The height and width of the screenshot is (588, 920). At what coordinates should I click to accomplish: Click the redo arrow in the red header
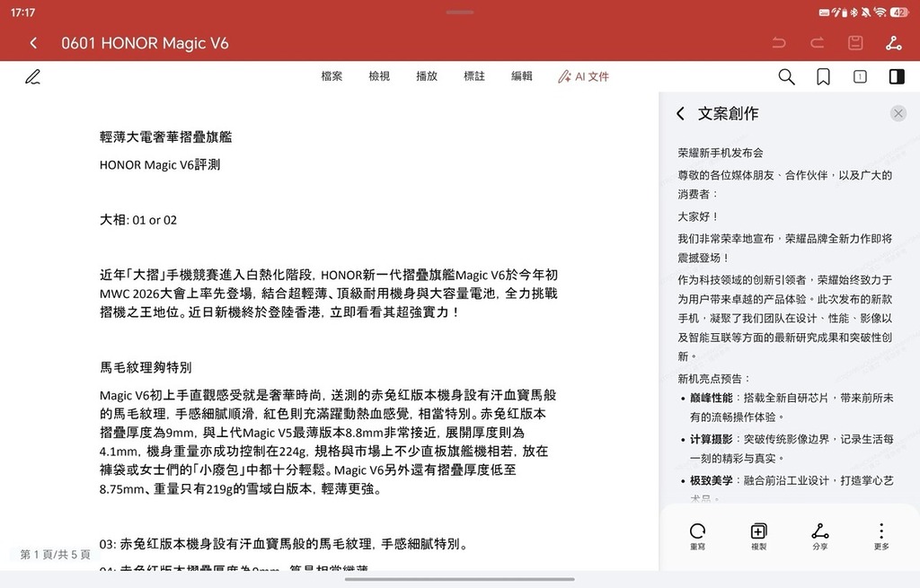coord(818,43)
